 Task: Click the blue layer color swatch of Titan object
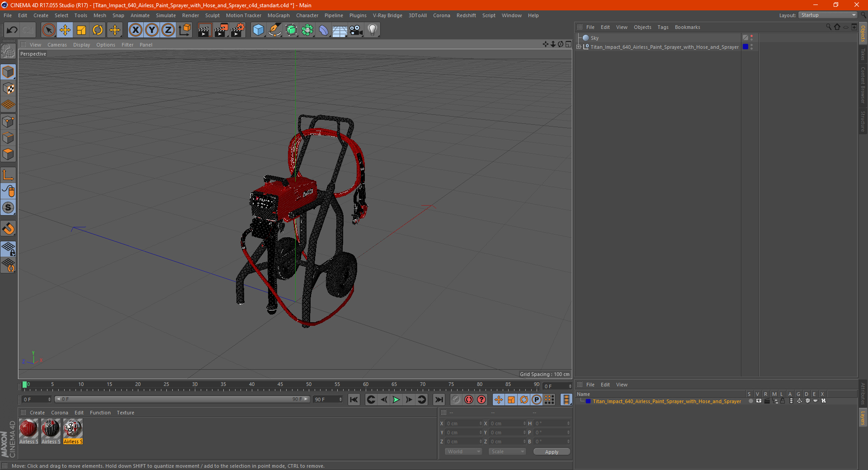pyautogui.click(x=745, y=47)
